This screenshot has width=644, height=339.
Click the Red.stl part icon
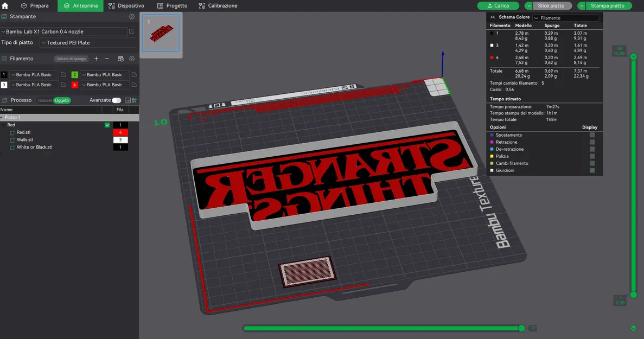pyautogui.click(x=12, y=132)
